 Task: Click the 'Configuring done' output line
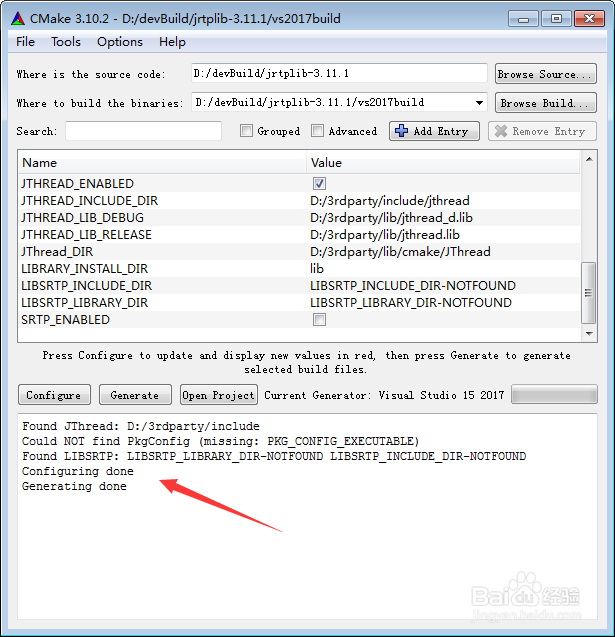point(78,471)
